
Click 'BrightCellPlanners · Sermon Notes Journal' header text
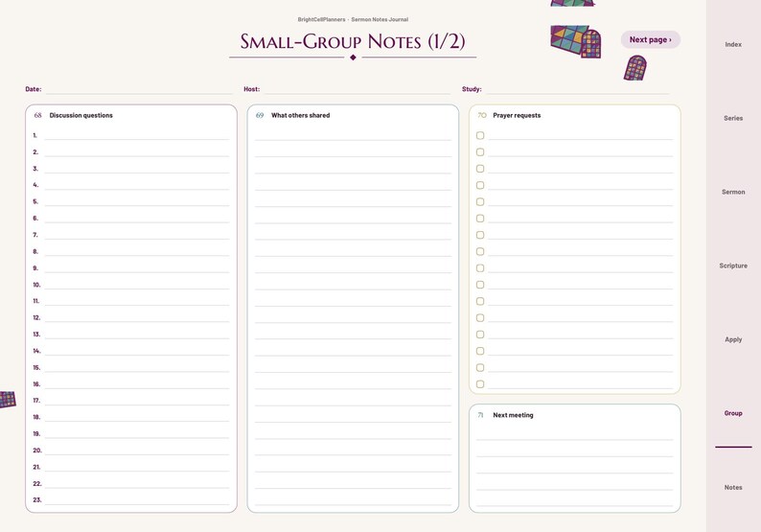353,19
